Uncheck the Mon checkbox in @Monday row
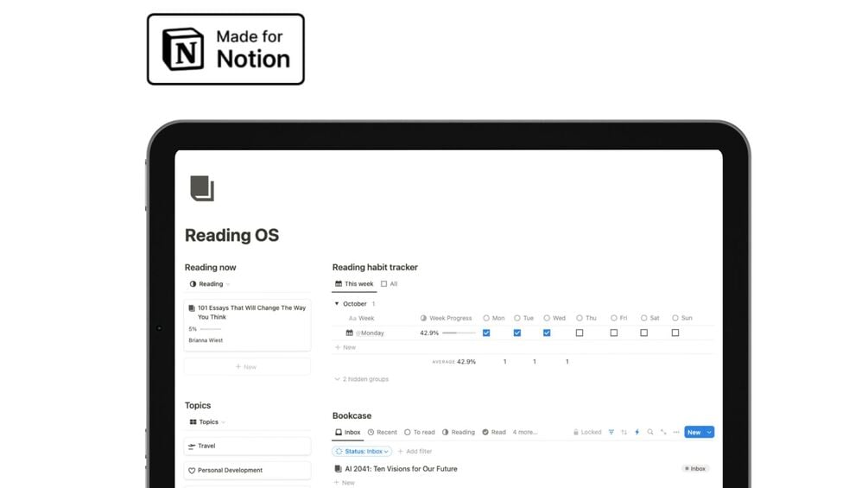Image resolution: width=868 pixels, height=488 pixels. pyautogui.click(x=486, y=333)
